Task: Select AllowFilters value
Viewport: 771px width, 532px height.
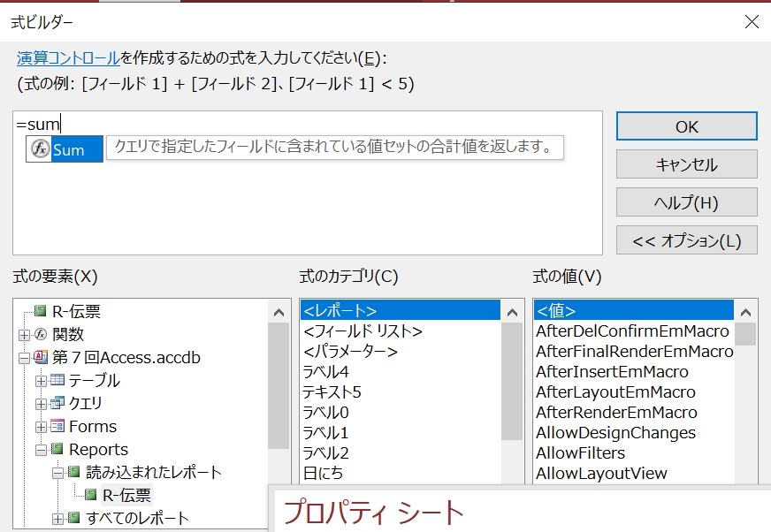Action: [634, 452]
